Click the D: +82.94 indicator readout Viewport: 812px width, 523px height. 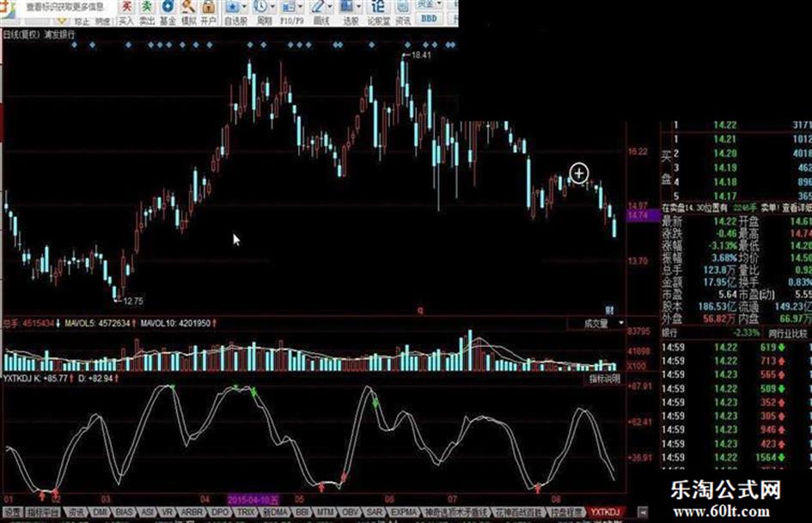[99, 379]
